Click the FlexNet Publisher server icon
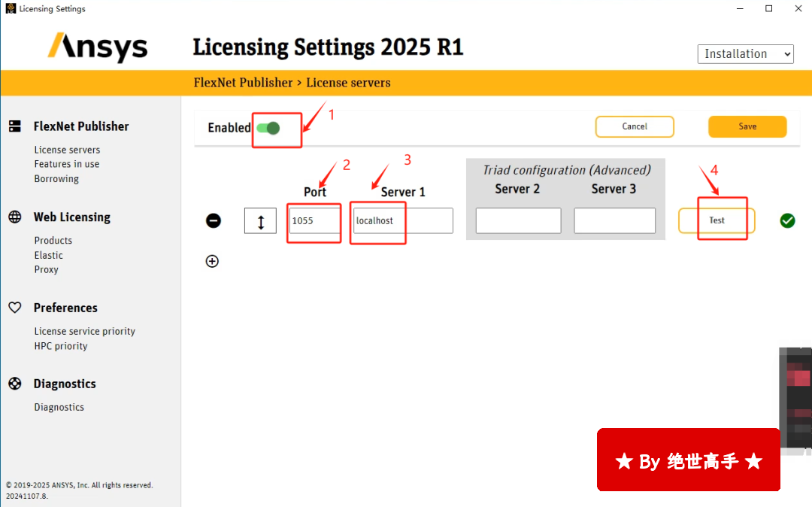This screenshot has width=812, height=507. (15, 126)
